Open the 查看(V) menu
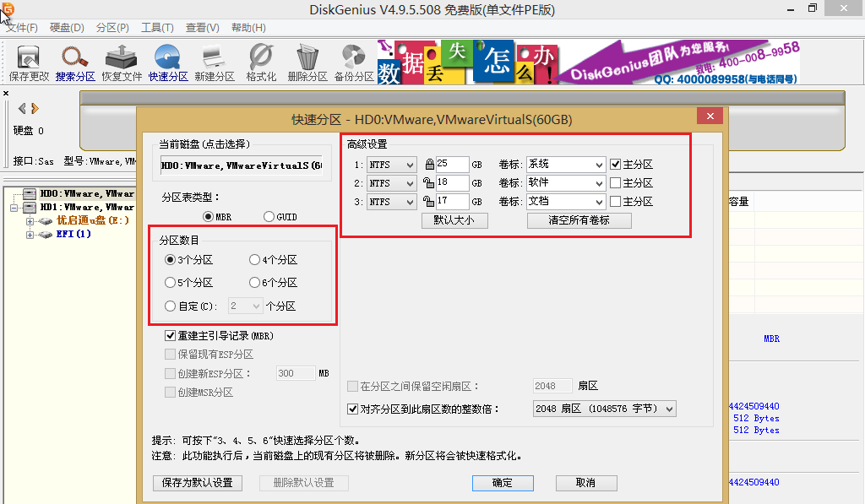Image resolution: width=865 pixels, height=504 pixels. pos(203,28)
